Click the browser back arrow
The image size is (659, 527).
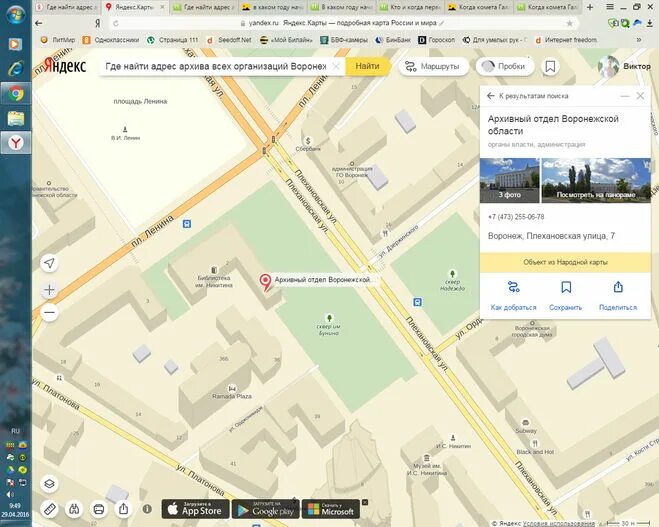[39, 23]
